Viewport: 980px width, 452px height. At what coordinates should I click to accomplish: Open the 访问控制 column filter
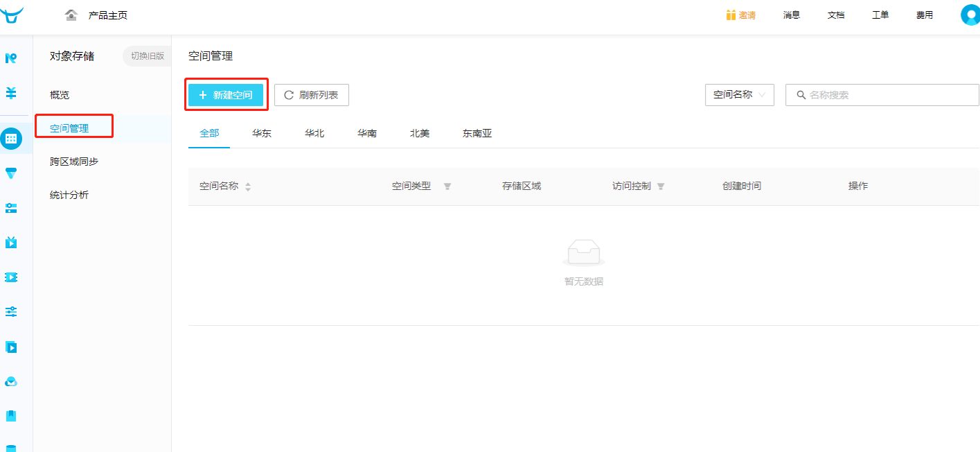661,186
